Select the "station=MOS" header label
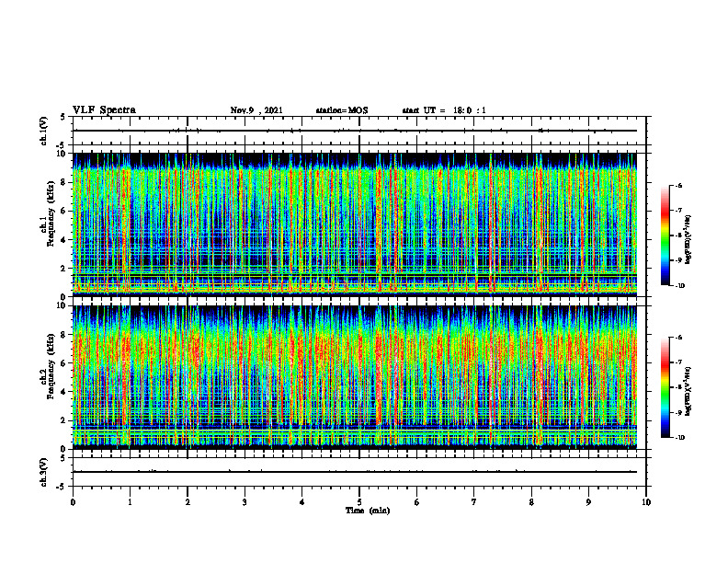Screen dimensions: 728x563 (x=342, y=110)
